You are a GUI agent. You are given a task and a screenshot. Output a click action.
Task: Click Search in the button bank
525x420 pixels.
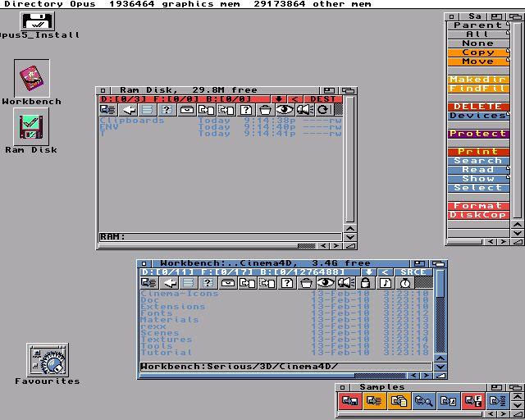(478, 161)
